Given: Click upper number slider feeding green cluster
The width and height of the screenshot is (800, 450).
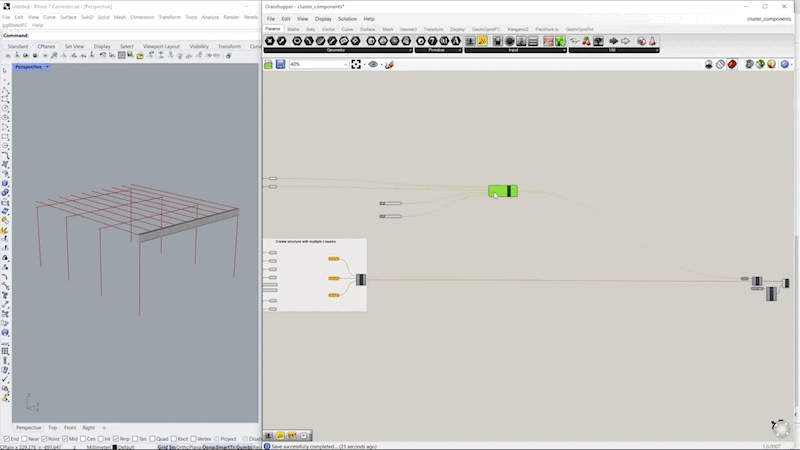Looking at the screenshot, I should point(390,204).
